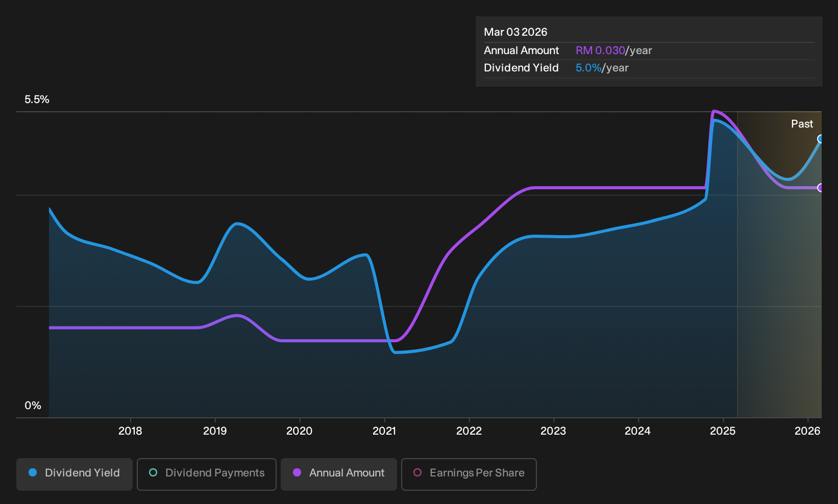The height and width of the screenshot is (504, 838).
Task: Toggle the Annual Amount series
Action: point(339,474)
